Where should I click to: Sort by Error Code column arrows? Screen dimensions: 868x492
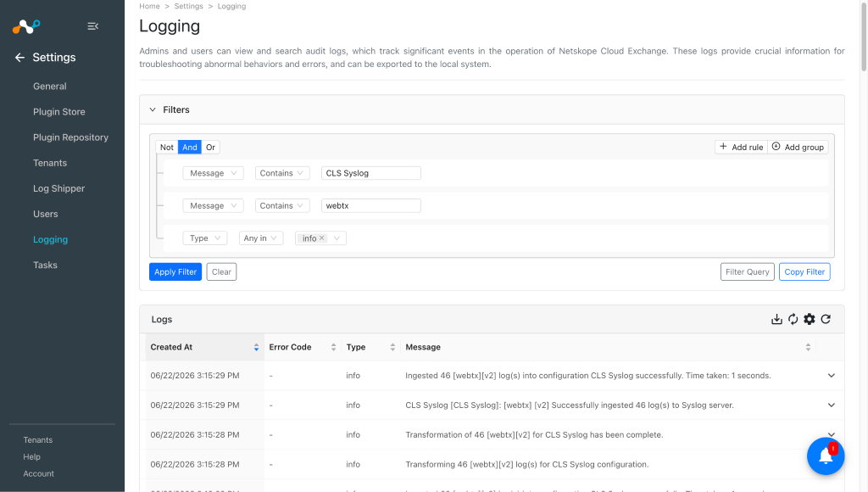tap(333, 348)
